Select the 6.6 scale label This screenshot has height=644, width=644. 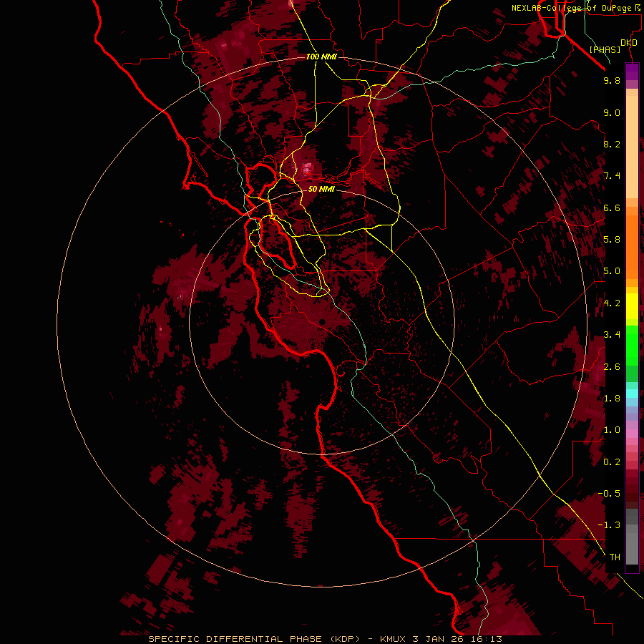point(612,208)
